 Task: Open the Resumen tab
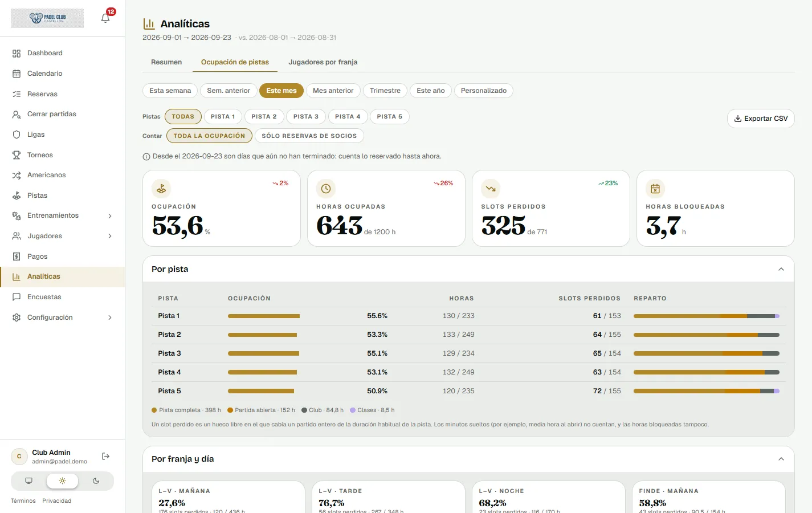166,62
